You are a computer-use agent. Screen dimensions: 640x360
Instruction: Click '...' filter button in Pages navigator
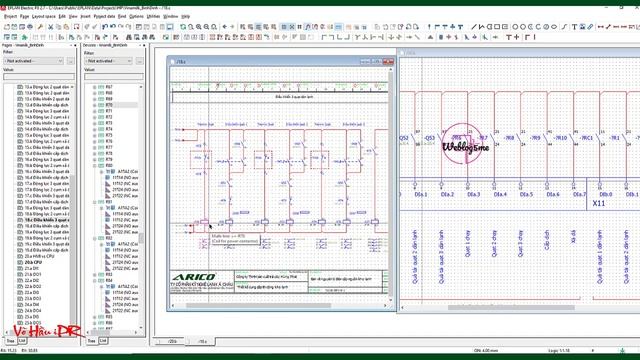[71, 61]
